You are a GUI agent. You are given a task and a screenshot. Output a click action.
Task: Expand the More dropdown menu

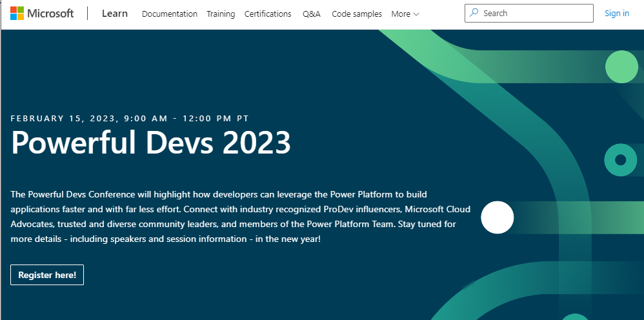tap(405, 14)
